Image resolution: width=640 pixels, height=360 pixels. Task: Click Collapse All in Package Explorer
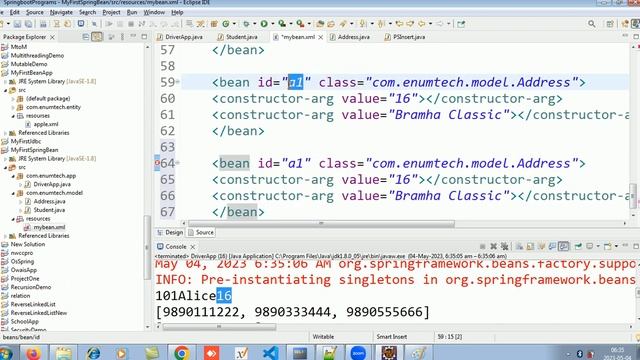[86, 37]
